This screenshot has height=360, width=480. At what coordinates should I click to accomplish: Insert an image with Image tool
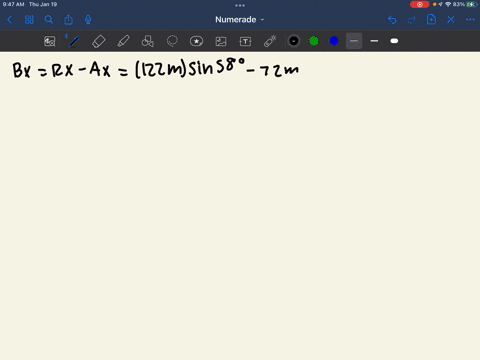pos(221,41)
